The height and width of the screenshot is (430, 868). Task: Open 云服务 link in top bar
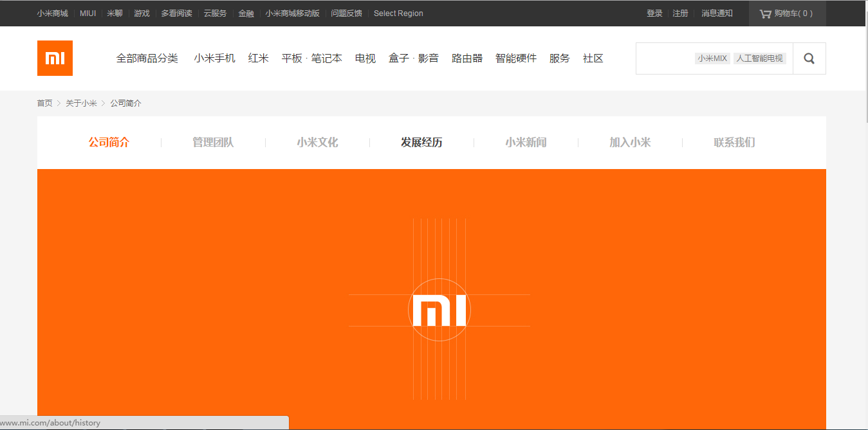point(215,13)
